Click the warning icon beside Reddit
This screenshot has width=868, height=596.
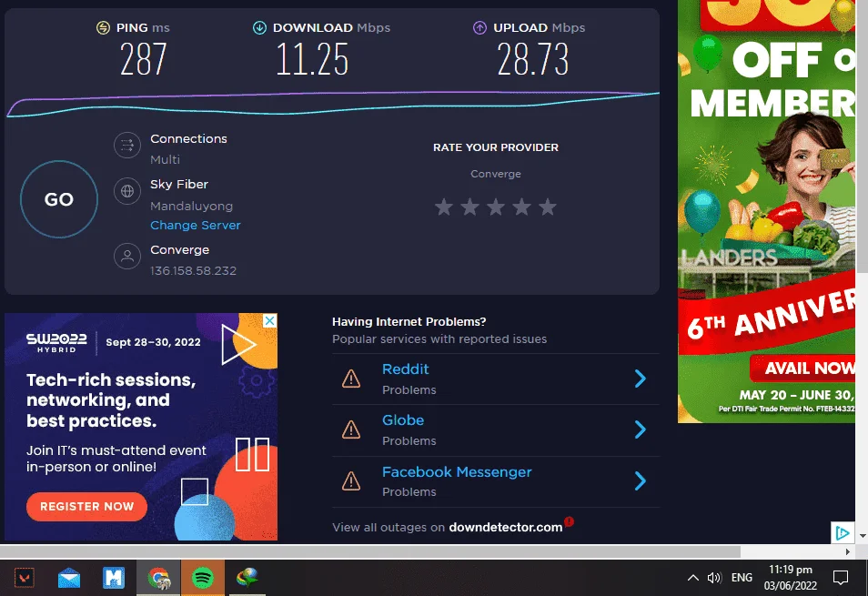[x=351, y=379]
